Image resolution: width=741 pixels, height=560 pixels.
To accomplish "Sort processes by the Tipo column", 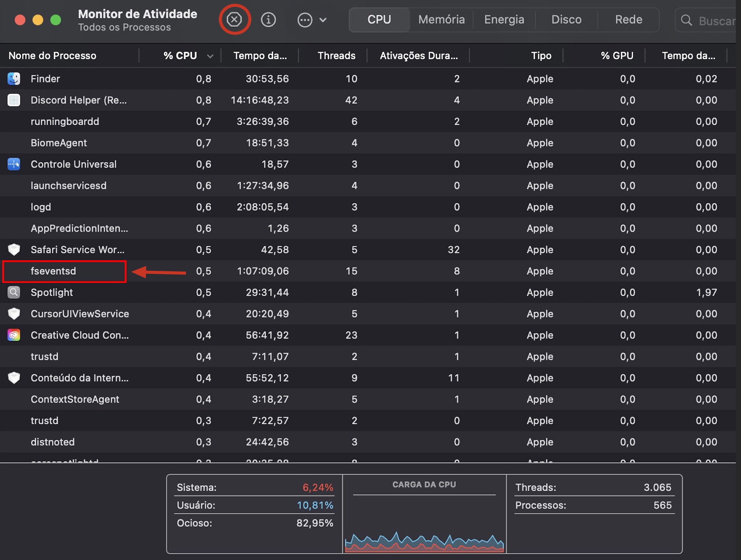I will click(x=541, y=56).
